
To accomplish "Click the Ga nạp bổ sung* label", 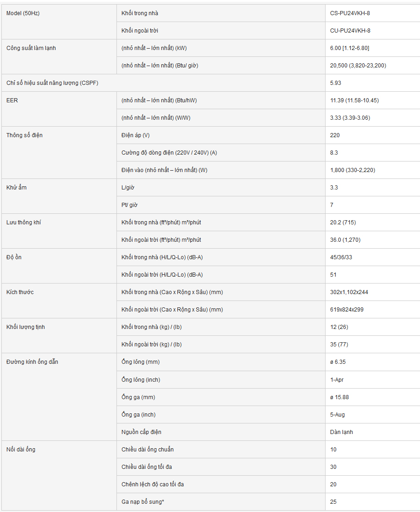I will pyautogui.click(x=143, y=502).
